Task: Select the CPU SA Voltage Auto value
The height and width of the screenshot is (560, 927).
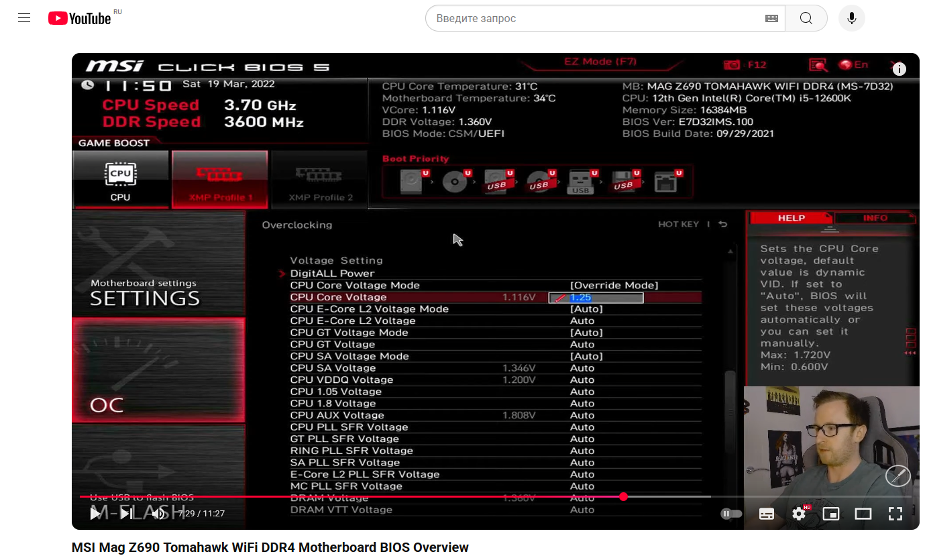Action: point(582,368)
